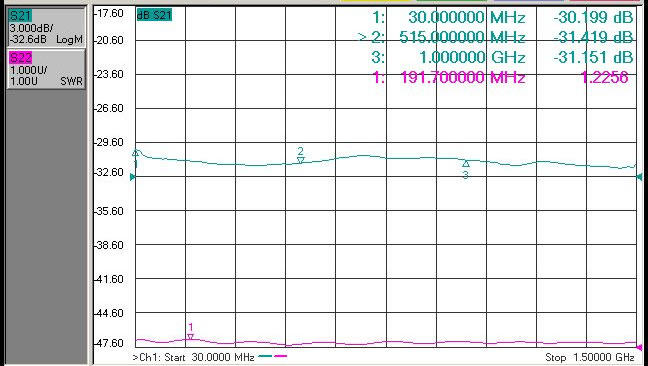Viewport: 648px width, 366px height.
Task: Click the '-38.60' Y-axis label
Action: [109, 245]
